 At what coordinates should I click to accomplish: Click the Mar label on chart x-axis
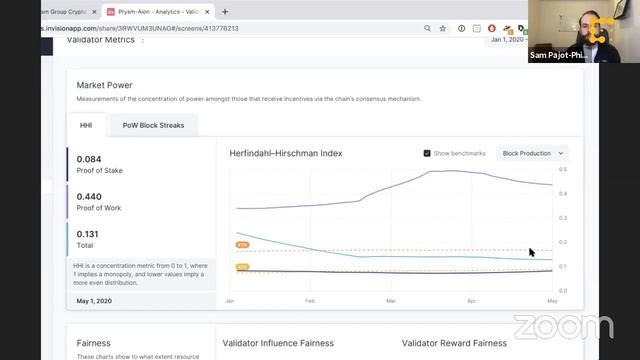391,301
